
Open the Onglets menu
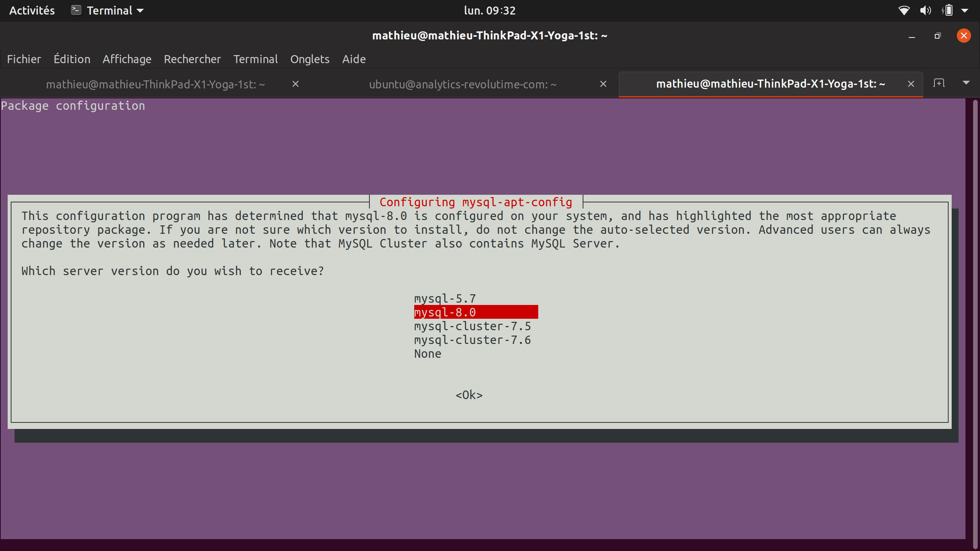pyautogui.click(x=310, y=59)
